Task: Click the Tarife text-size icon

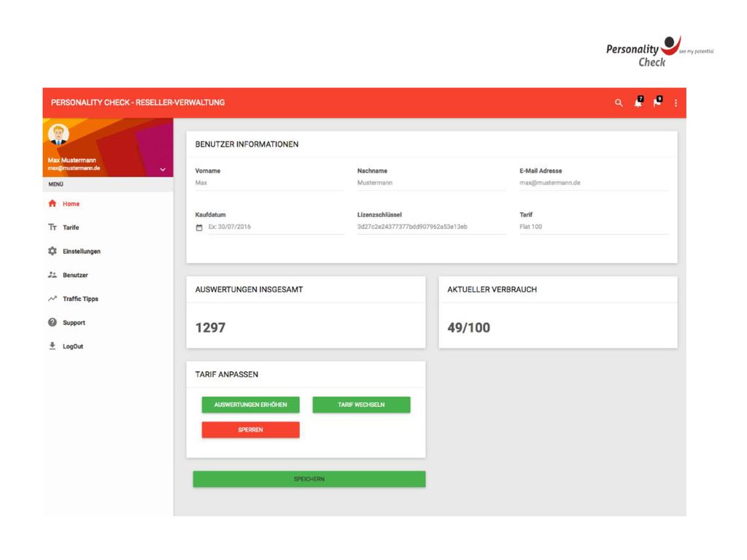Action: [53, 227]
